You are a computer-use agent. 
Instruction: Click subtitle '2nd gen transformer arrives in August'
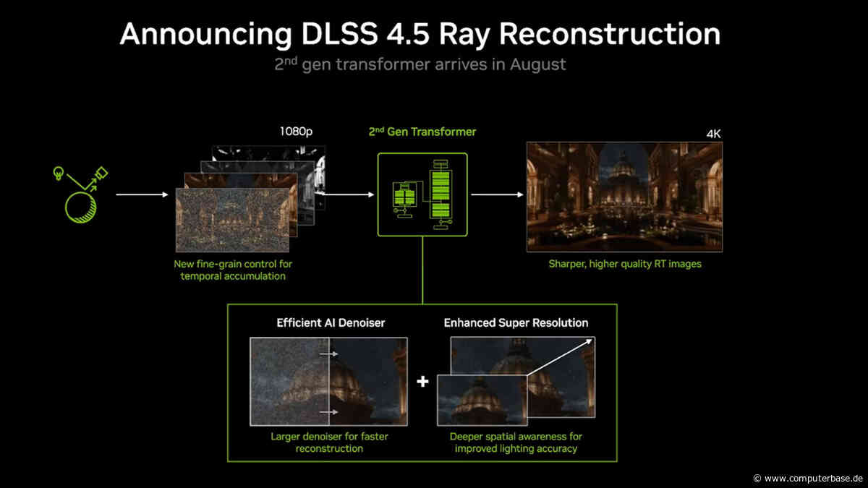pos(420,64)
